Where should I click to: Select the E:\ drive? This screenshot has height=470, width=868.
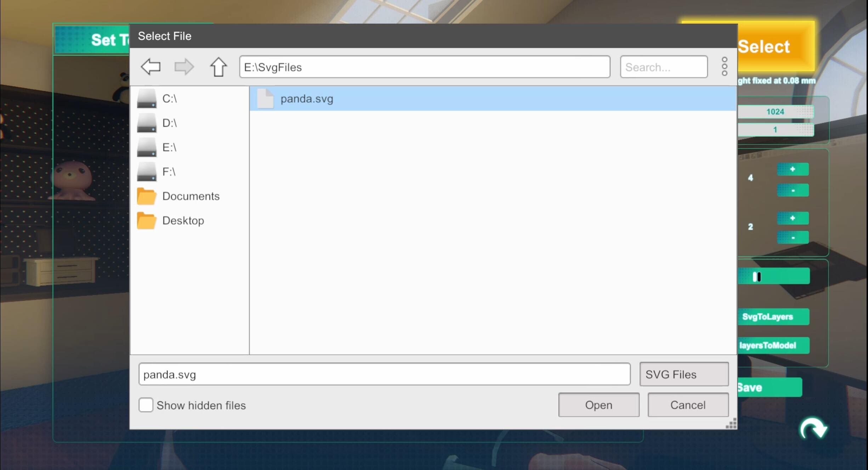click(x=169, y=147)
